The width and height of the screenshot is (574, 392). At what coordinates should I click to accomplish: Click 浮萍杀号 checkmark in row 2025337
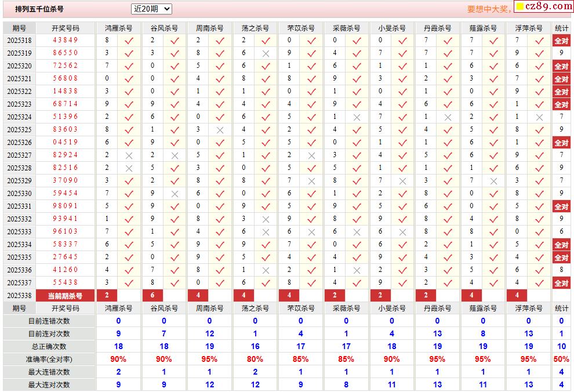coord(539,283)
